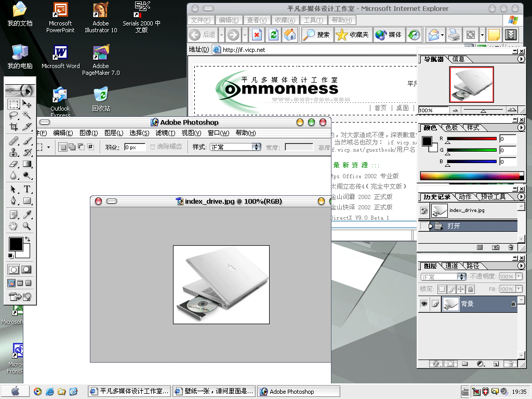The image size is (532, 399).
Task: Switch to Adobe Photoshop taskbar button
Action: 299,392
